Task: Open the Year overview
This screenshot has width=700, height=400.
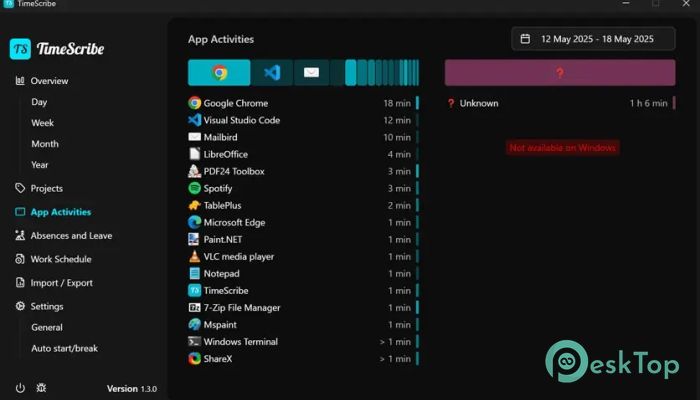Action: [x=40, y=165]
